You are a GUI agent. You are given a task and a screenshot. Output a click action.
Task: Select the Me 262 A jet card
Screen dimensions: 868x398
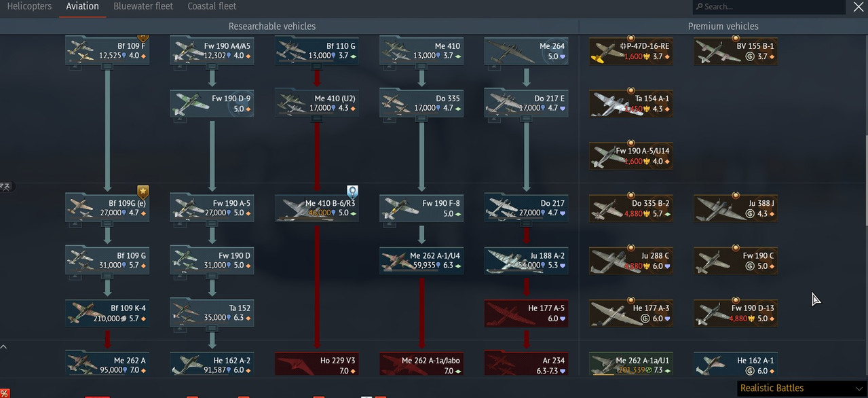[x=107, y=364]
